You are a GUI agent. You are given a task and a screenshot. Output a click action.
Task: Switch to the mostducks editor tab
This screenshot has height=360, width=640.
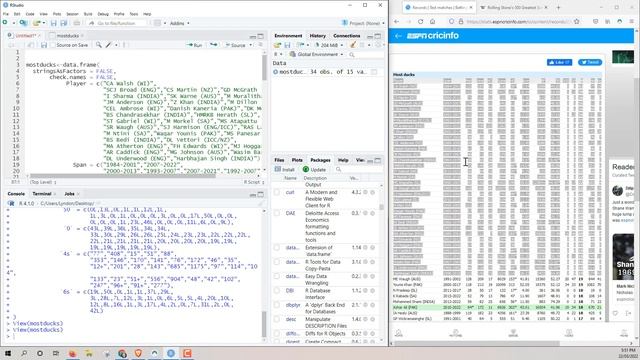(68, 36)
